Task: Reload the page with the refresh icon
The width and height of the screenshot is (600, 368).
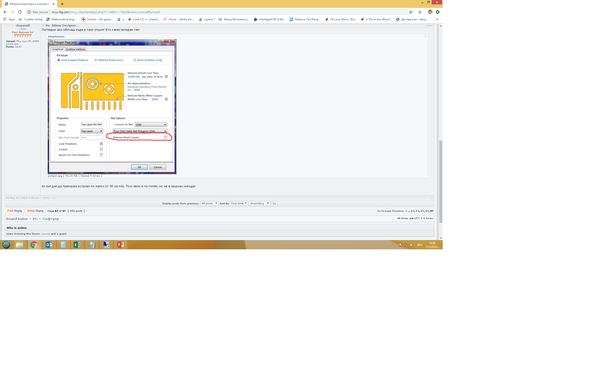Action: point(20,12)
